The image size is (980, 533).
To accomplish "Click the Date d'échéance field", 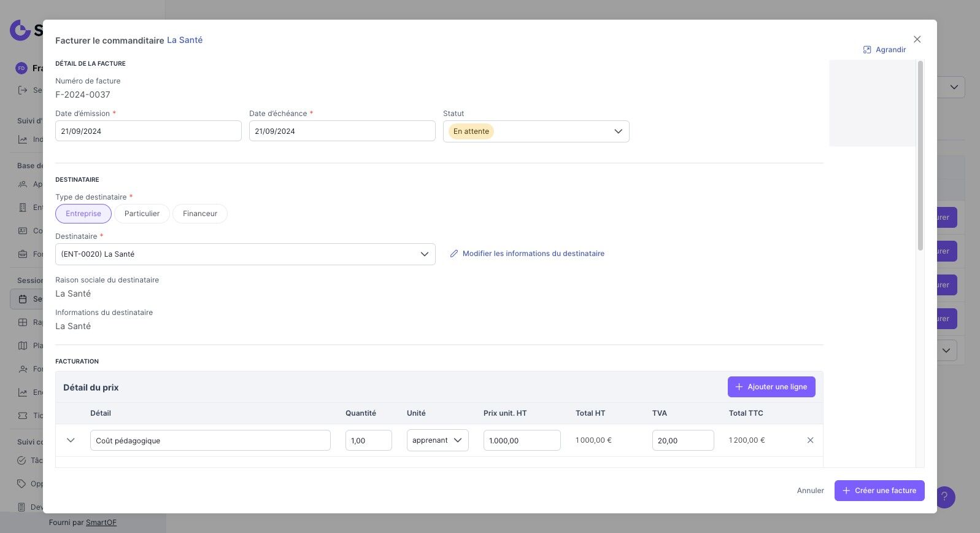I will coord(342,131).
